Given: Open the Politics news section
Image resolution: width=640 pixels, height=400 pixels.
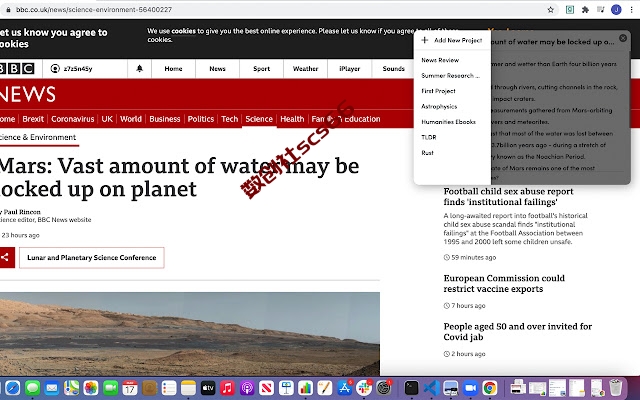Looking at the screenshot, I should point(201,119).
